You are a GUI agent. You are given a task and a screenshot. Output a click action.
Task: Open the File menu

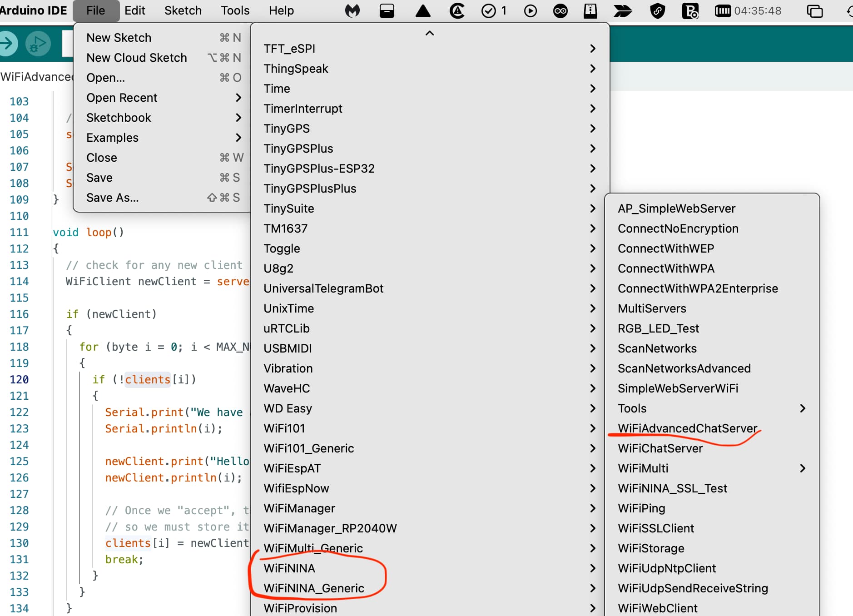tap(96, 10)
